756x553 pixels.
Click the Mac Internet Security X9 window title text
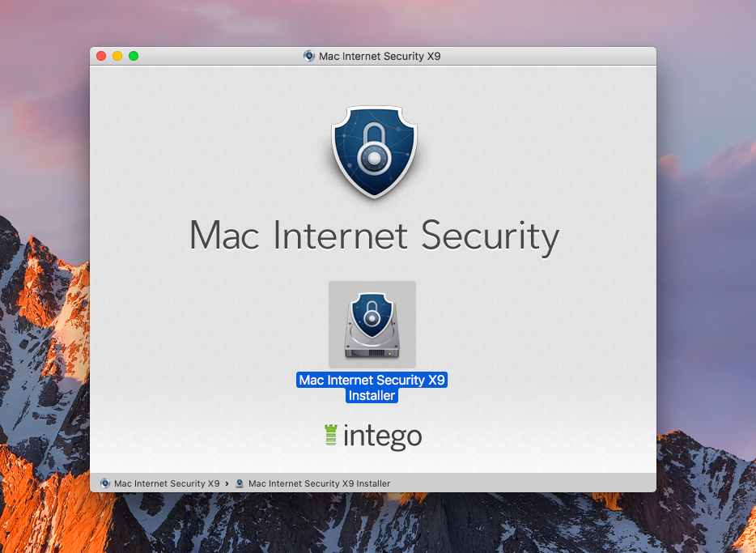click(380, 56)
